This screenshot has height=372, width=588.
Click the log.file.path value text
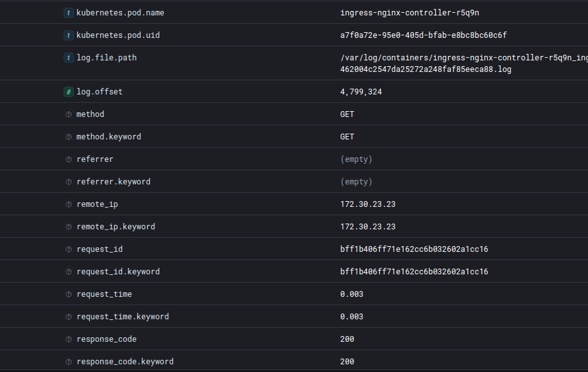463,63
